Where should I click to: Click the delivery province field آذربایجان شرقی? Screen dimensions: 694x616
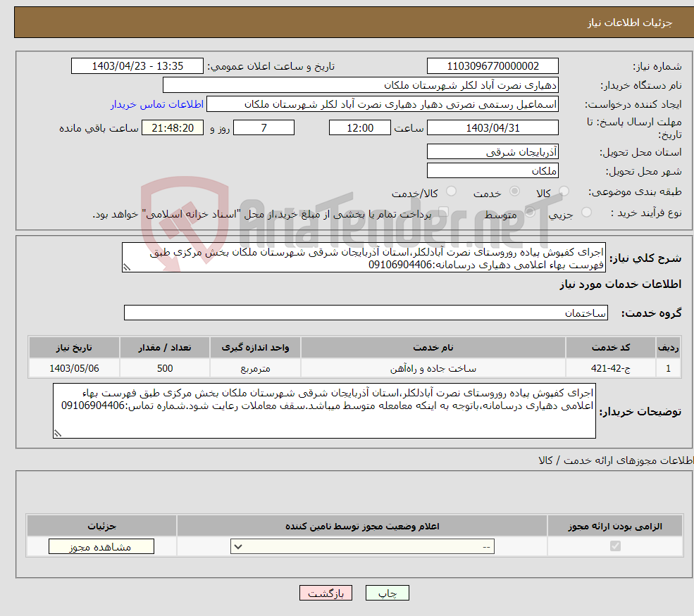492,151
